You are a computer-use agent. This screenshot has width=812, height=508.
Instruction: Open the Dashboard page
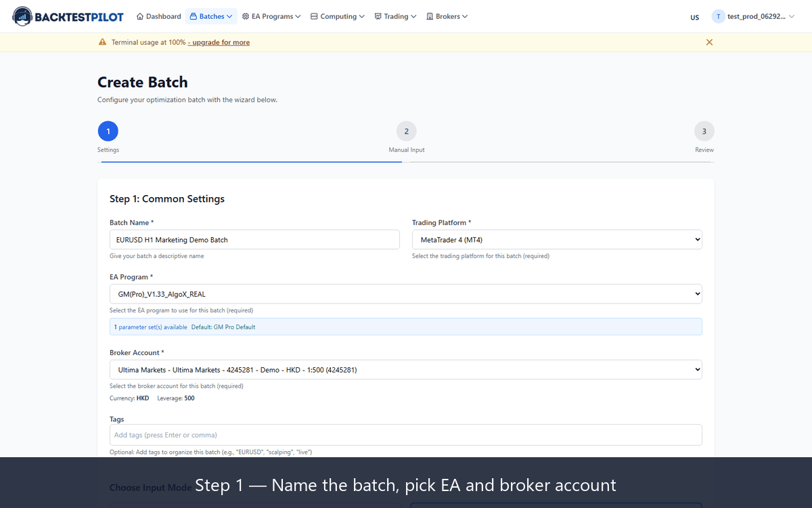tap(159, 16)
